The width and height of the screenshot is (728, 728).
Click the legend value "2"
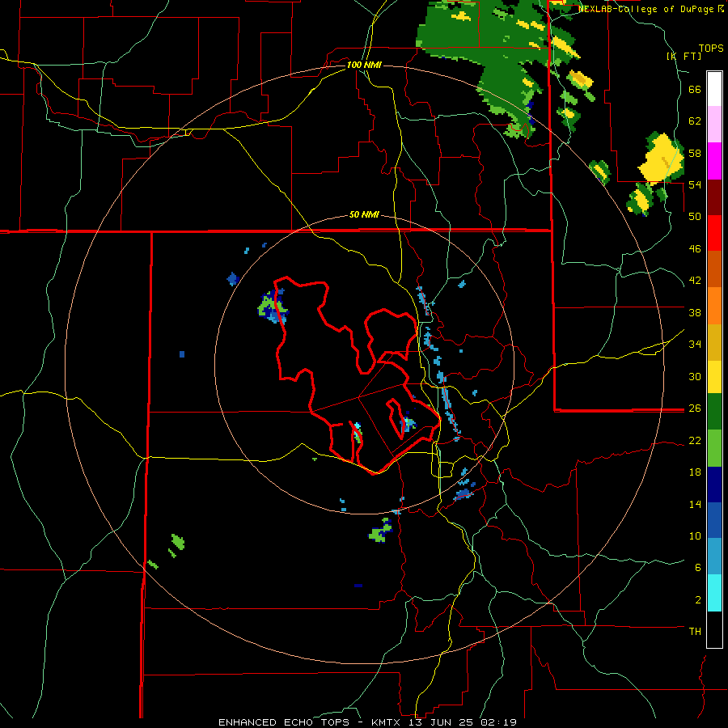click(x=698, y=599)
